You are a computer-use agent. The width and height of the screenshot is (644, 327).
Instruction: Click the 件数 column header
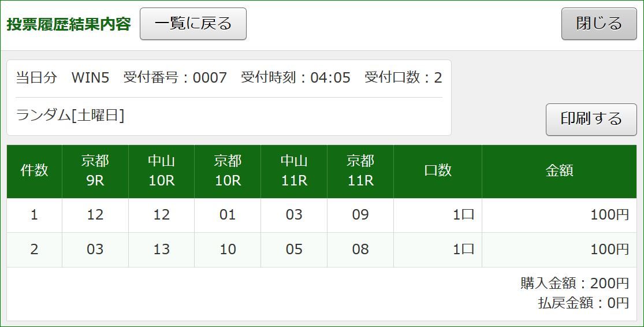35,171
